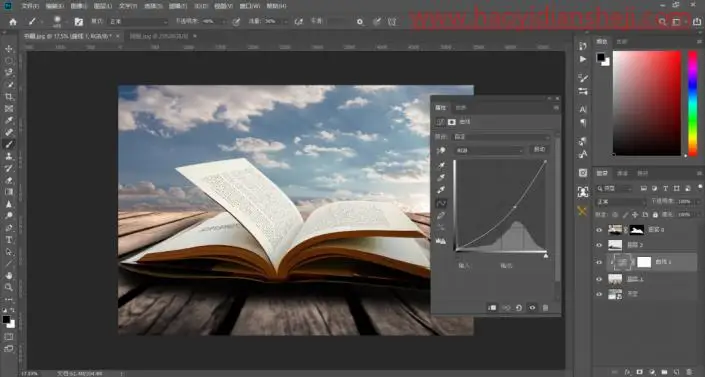Select the Move tool
This screenshot has height=377, width=705.
pos(9,49)
